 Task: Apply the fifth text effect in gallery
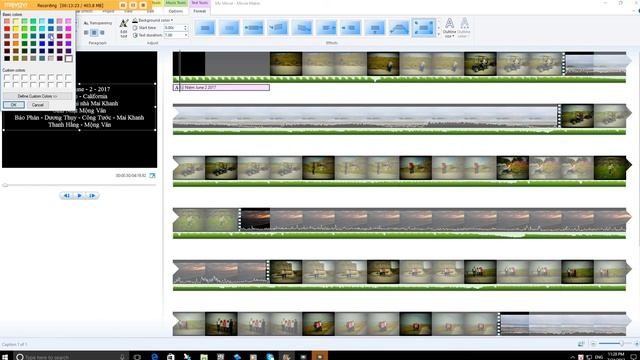pos(302,28)
